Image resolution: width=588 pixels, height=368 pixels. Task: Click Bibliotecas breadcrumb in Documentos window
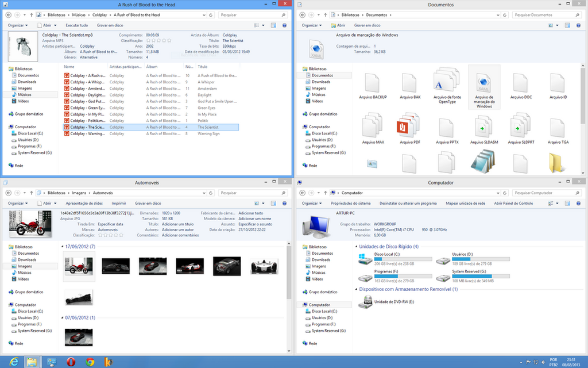pos(350,15)
